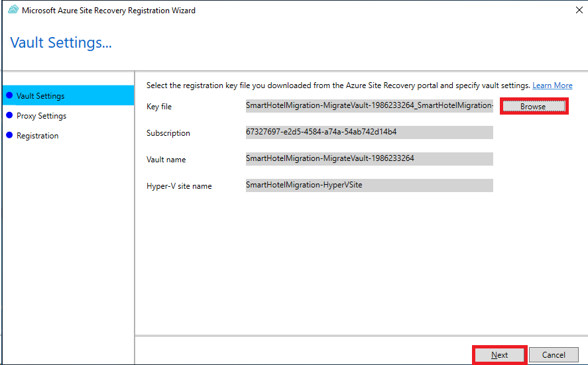Click the Key file path field
The width and height of the screenshot is (588, 365).
click(369, 106)
